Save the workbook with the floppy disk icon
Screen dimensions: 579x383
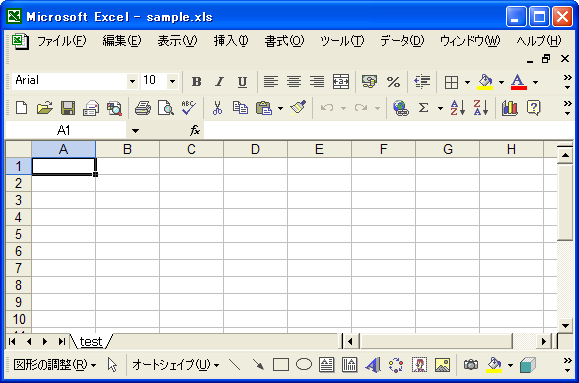tap(68, 108)
